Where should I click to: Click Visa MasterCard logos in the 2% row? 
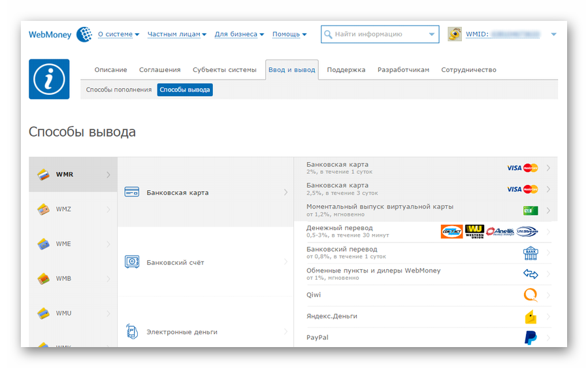click(523, 168)
